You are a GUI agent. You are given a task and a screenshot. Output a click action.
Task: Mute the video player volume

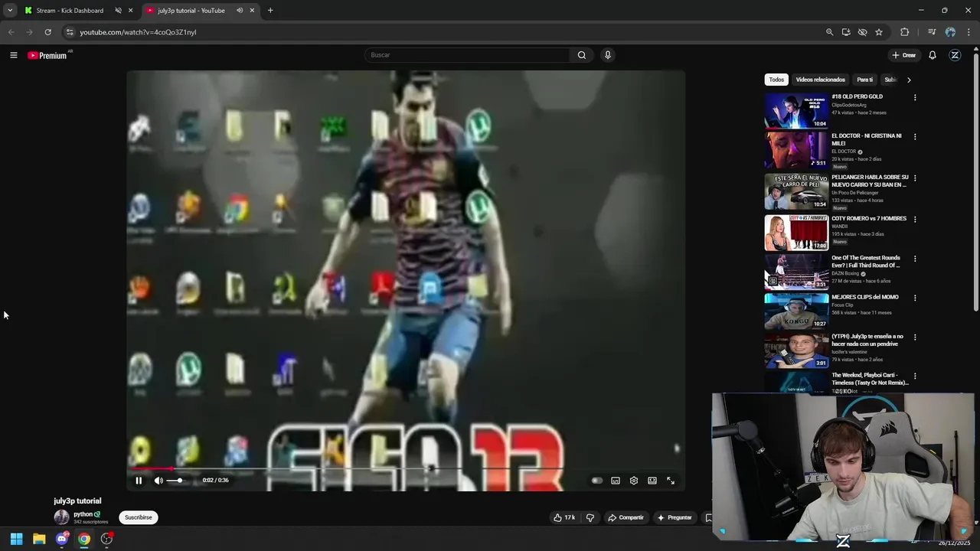coord(158,481)
